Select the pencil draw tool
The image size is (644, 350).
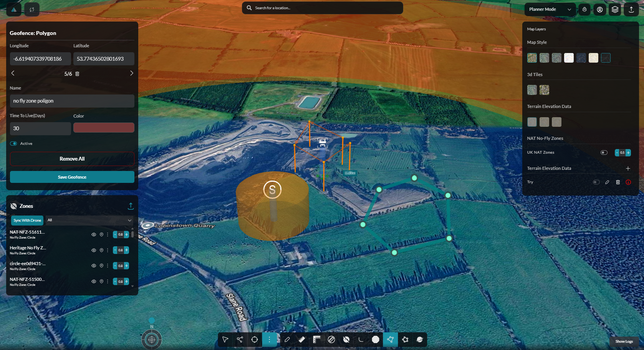point(287,340)
